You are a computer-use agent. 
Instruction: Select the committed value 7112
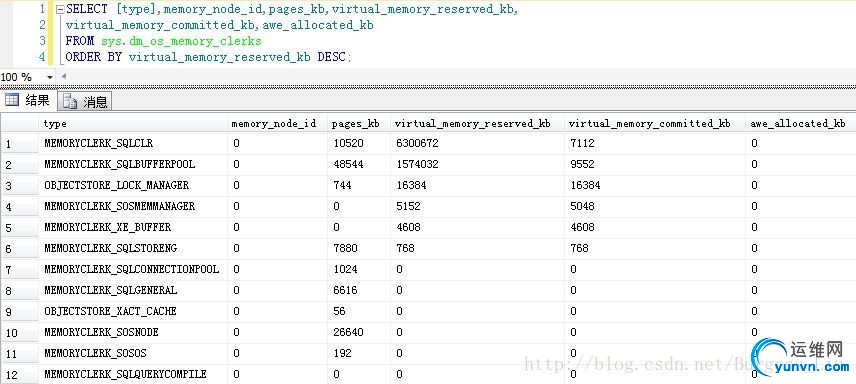tap(581, 144)
